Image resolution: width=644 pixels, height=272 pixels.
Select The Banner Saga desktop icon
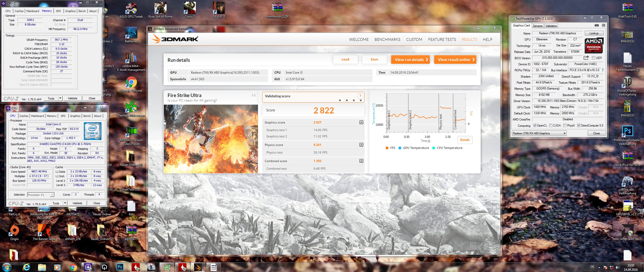(44, 233)
